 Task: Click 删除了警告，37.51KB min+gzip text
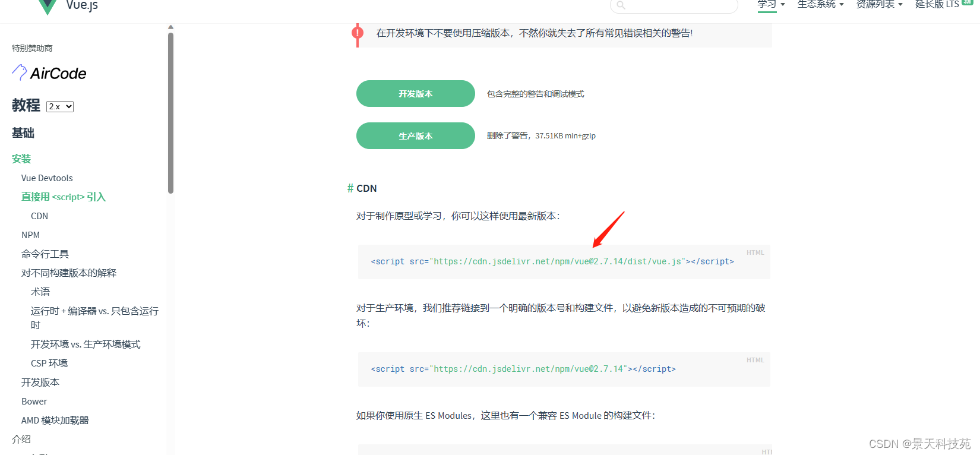click(x=541, y=136)
